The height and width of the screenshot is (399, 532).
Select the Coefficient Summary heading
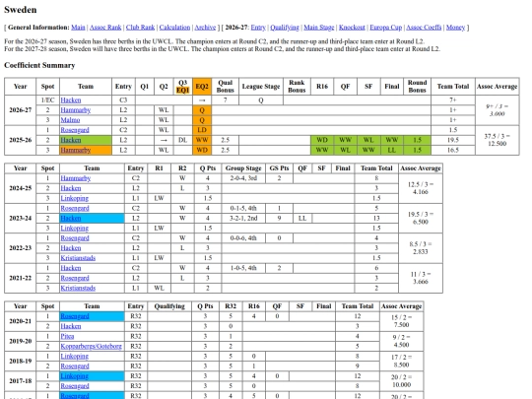(39, 65)
